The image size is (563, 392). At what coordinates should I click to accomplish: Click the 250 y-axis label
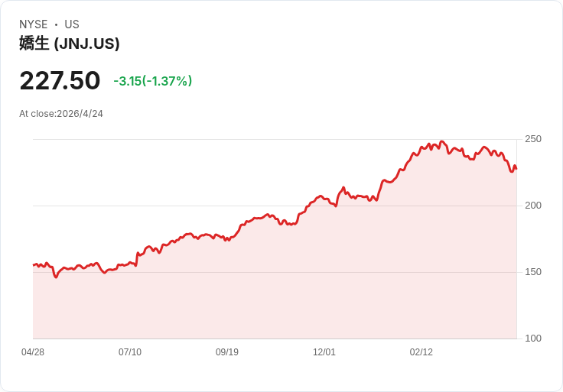[x=533, y=139]
